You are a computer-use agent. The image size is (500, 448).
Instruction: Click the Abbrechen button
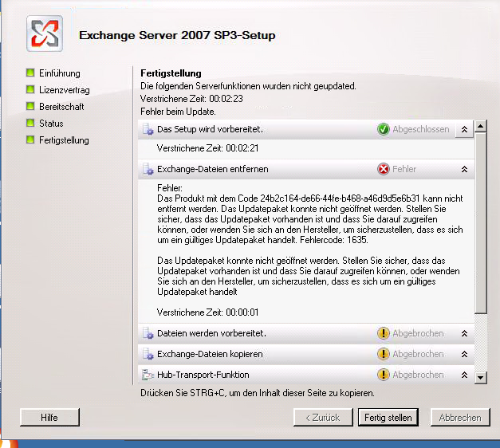460,418
